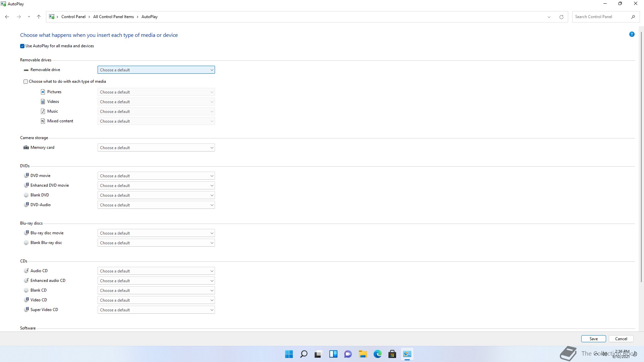
Task: Navigate to Control Panel breadcrumb
Action: point(73,17)
